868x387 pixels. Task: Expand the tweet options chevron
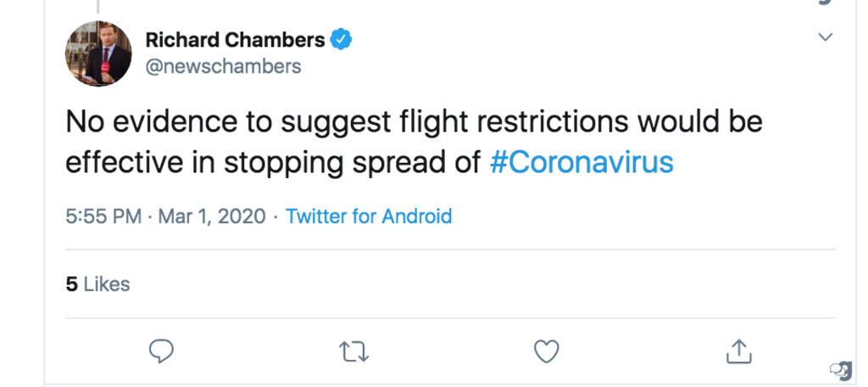[826, 37]
